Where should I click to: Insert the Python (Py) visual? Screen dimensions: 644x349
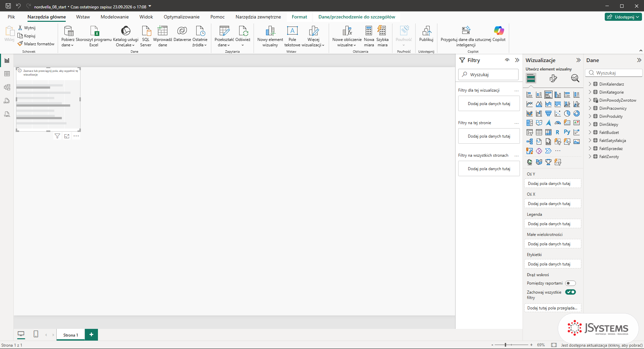point(567,132)
